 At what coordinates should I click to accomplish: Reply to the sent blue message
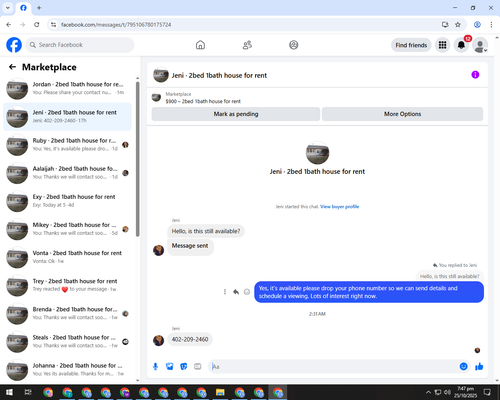[236, 292]
